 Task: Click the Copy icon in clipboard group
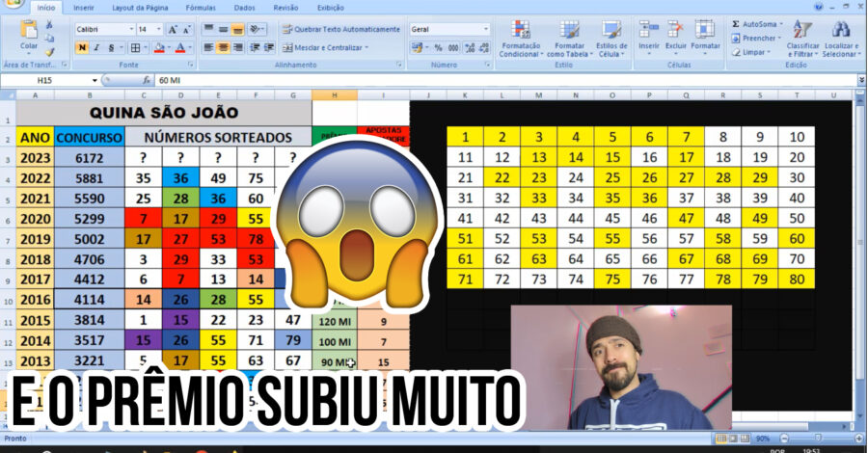[x=49, y=39]
